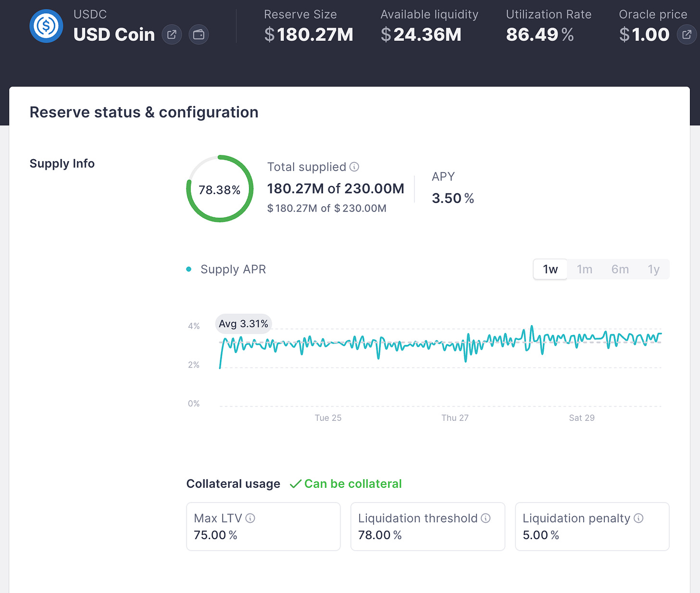This screenshot has height=593, width=700.
Task: Switch chart range to 6m
Action: pos(620,269)
